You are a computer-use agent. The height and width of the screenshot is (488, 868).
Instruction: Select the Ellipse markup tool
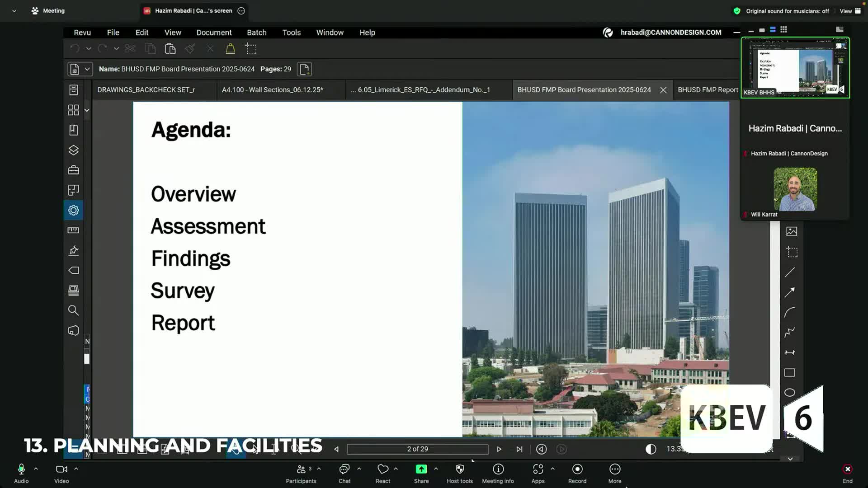pyautogui.click(x=790, y=392)
